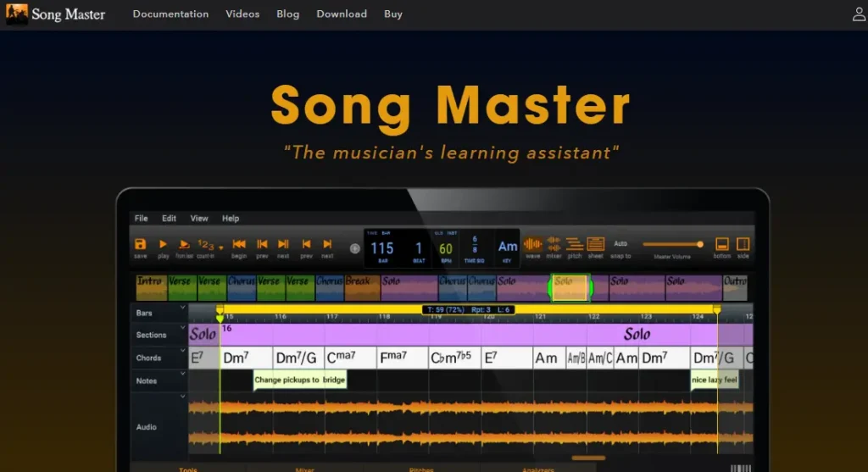Click the prev icon next to begin
Image resolution: width=868 pixels, height=472 pixels.
262,244
